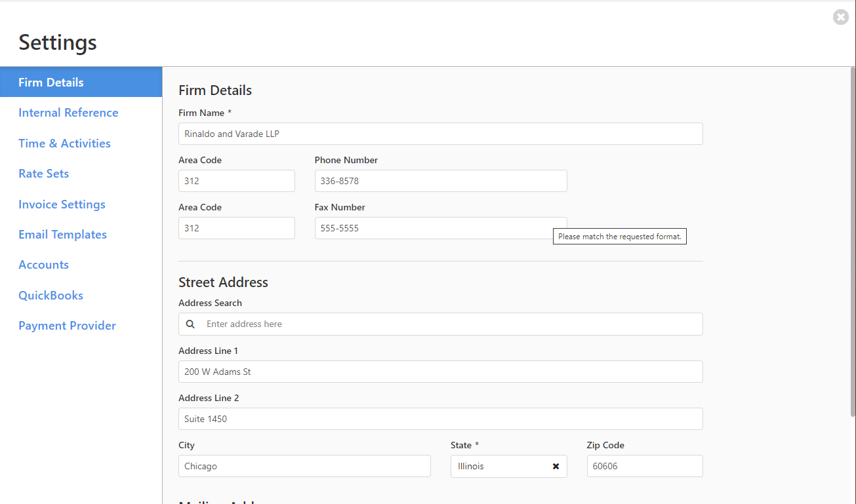Open the Accounts settings
This screenshot has width=856, height=504.
tap(43, 265)
